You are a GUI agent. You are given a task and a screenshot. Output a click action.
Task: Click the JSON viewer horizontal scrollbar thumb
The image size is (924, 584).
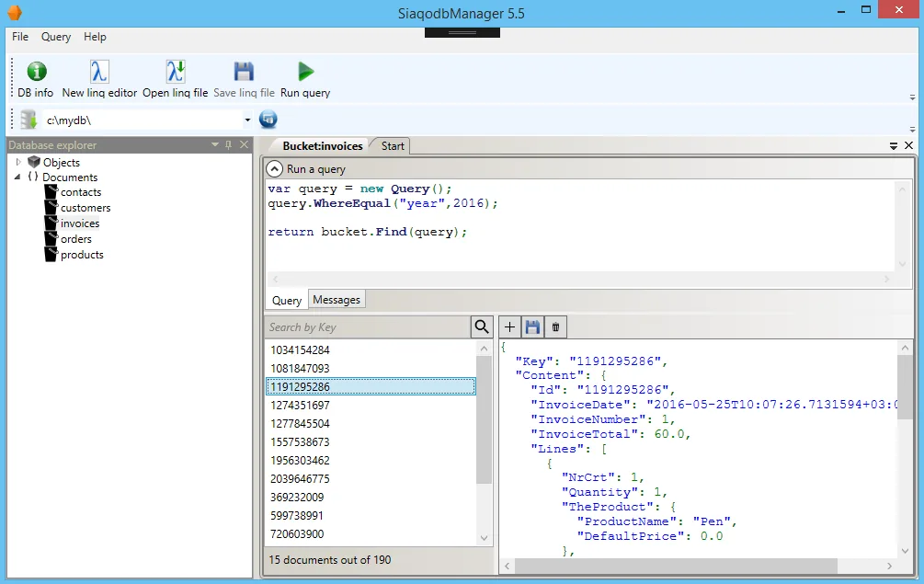pos(676,566)
